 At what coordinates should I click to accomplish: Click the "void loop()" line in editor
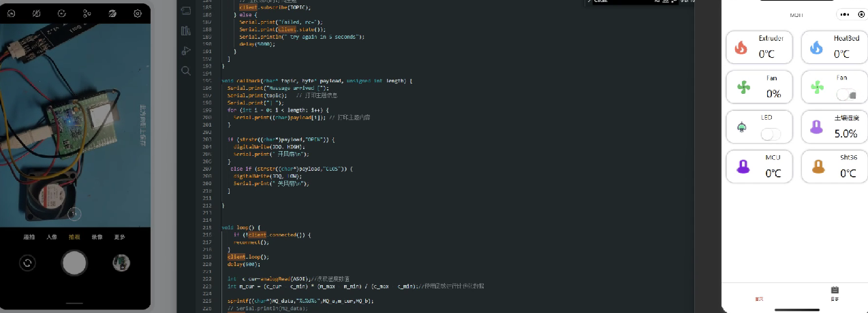click(241, 227)
